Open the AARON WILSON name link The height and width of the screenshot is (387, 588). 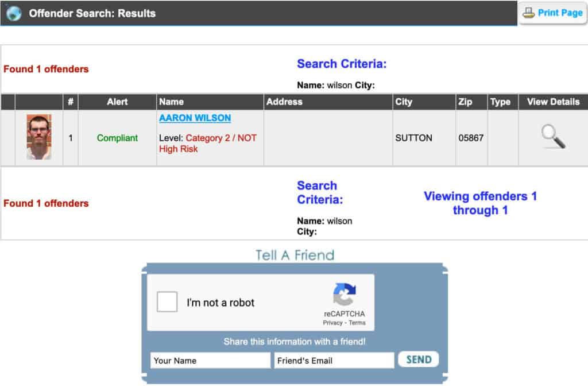195,118
